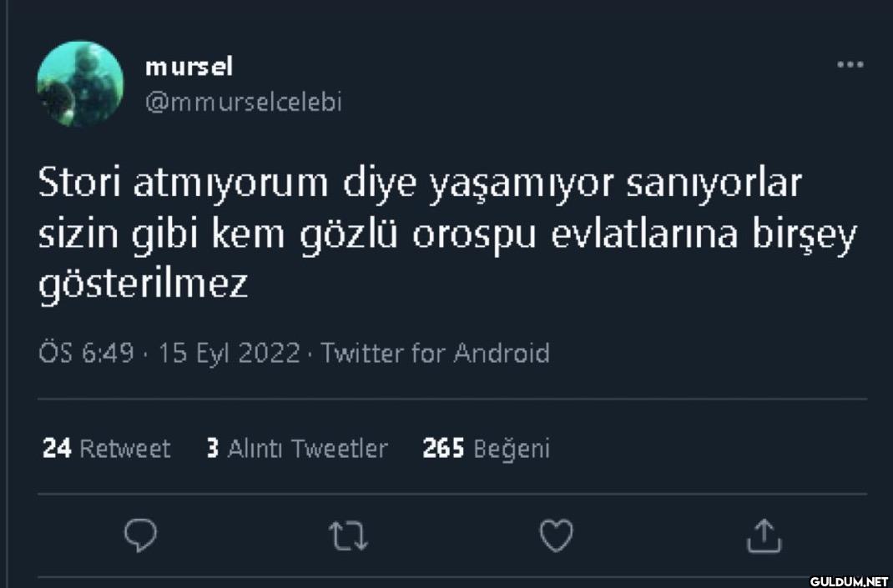Open the share tweet icon

coord(764,535)
